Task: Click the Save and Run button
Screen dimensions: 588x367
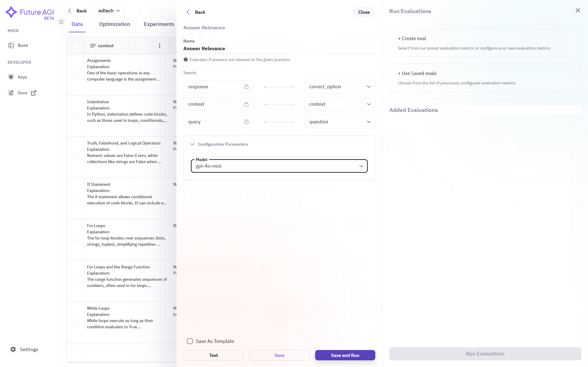Action: [x=345, y=355]
